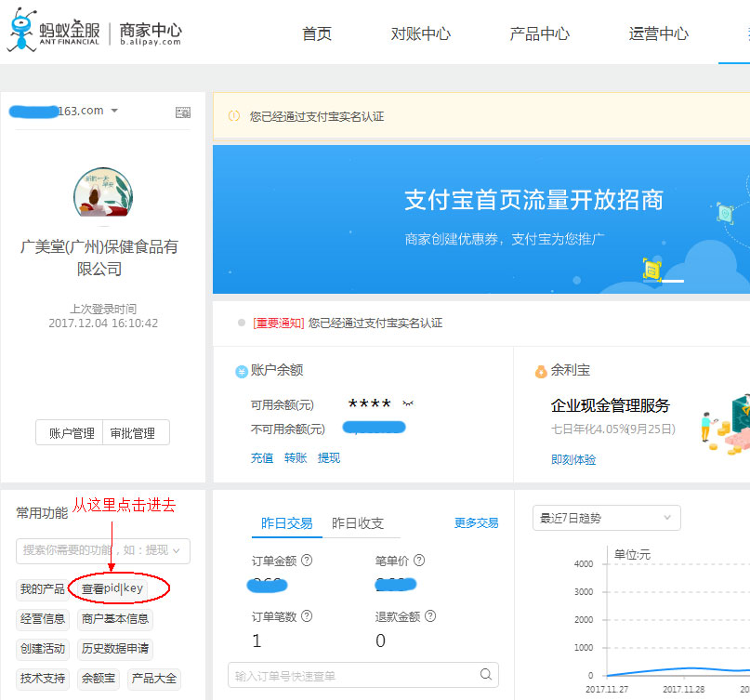Click the 账户余额 yen icon
Viewport: 750px width, 700px height.
(242, 371)
